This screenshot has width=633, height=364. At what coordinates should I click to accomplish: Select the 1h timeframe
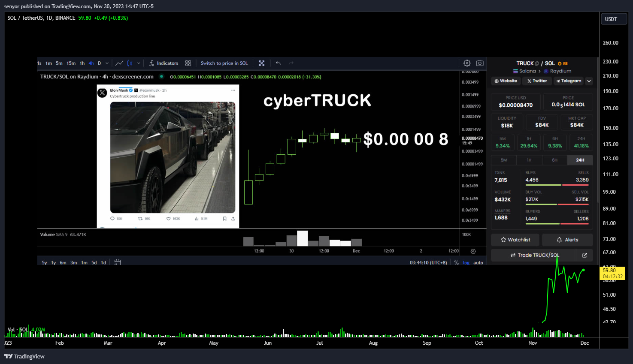pyautogui.click(x=82, y=63)
